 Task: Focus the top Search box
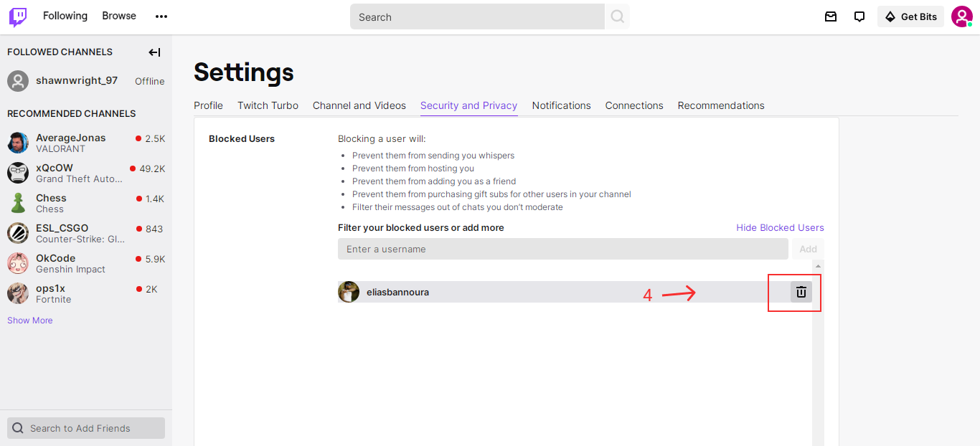(477, 16)
